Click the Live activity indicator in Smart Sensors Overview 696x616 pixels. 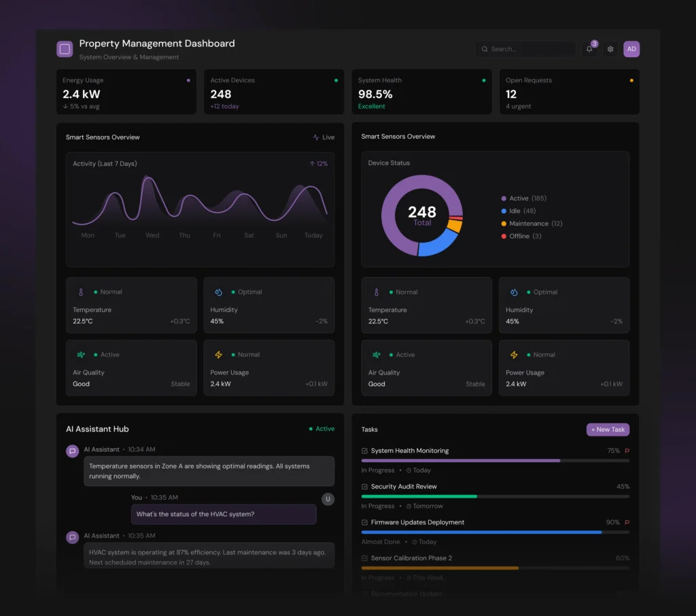(324, 137)
